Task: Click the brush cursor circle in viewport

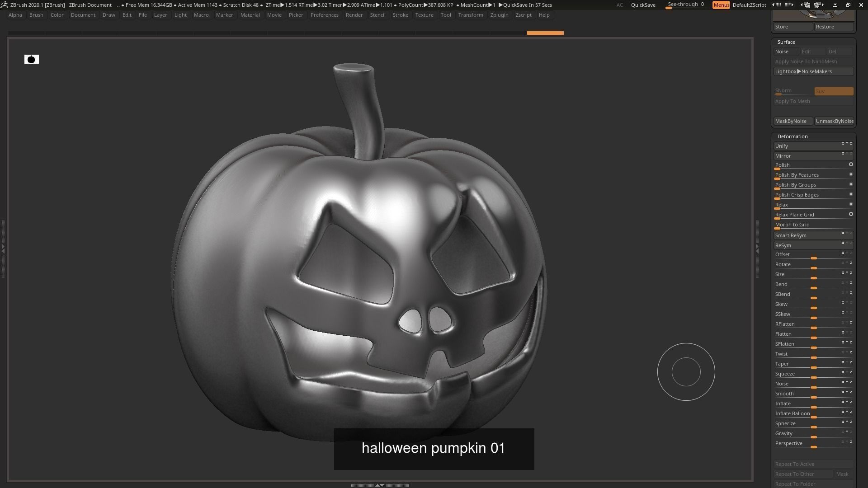Action: pos(686,372)
